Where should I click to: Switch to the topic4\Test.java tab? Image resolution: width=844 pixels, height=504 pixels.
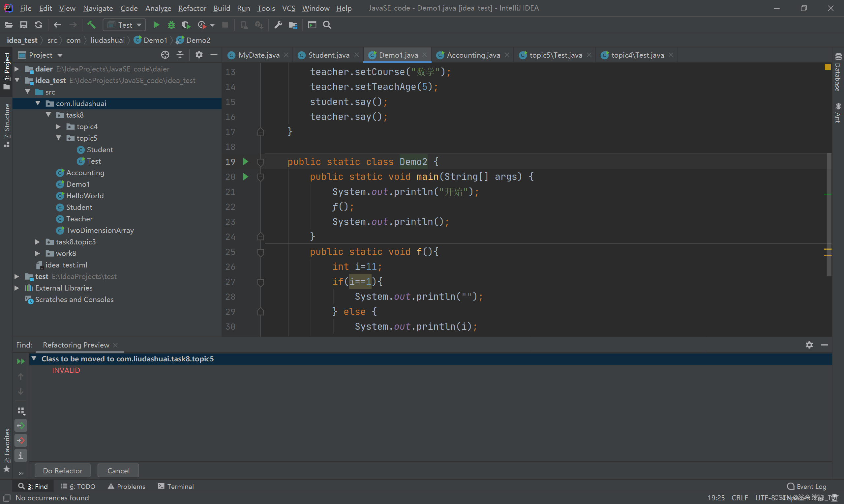637,55
